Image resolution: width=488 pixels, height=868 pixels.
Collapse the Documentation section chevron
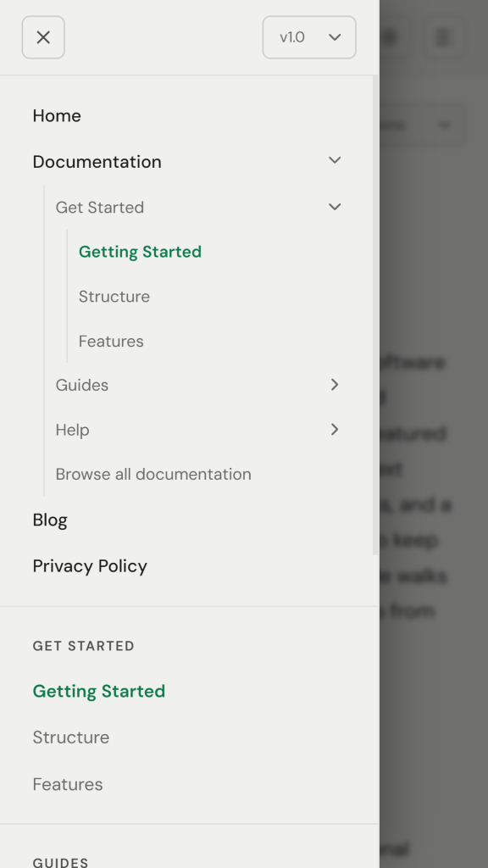click(x=335, y=160)
